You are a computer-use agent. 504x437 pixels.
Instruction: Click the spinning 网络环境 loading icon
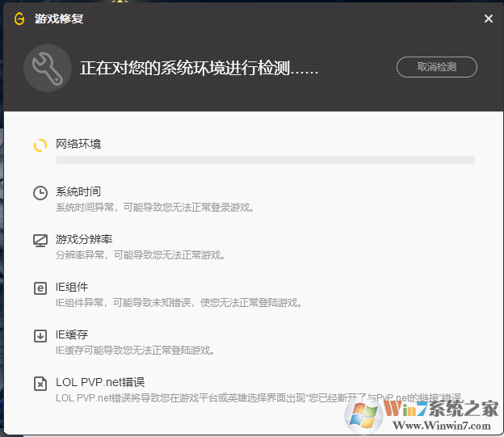click(40, 145)
